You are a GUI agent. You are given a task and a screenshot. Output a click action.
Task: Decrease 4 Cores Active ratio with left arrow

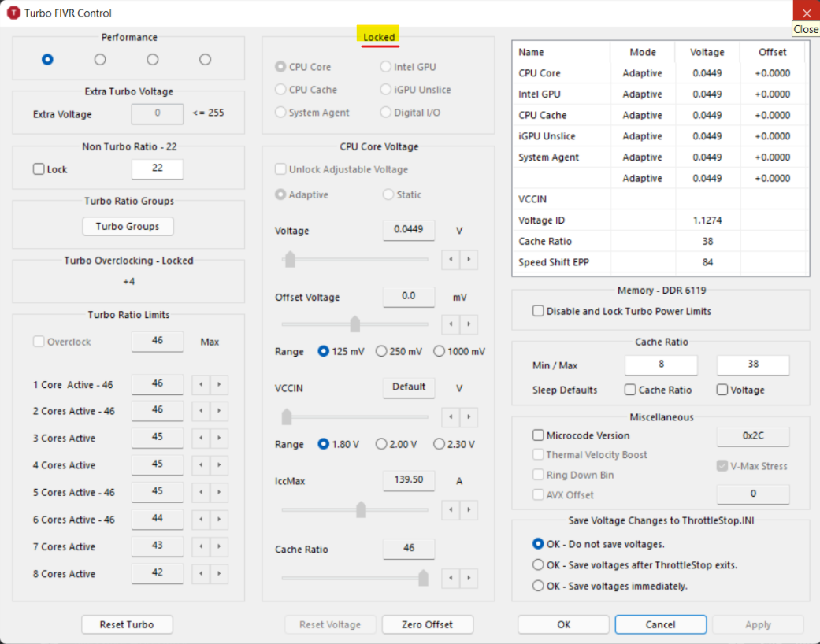(201, 465)
